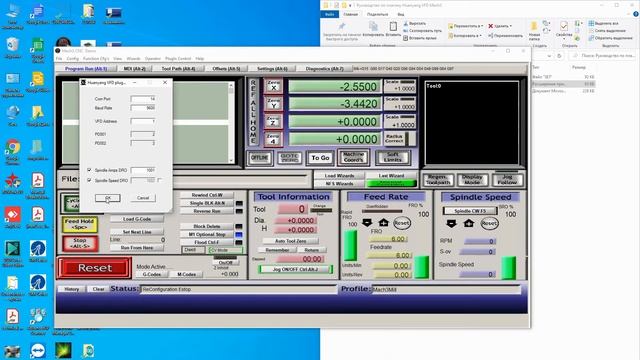Click the Cut scissors icon in Explorer
Screen dimensions: 640x360
[405, 24]
